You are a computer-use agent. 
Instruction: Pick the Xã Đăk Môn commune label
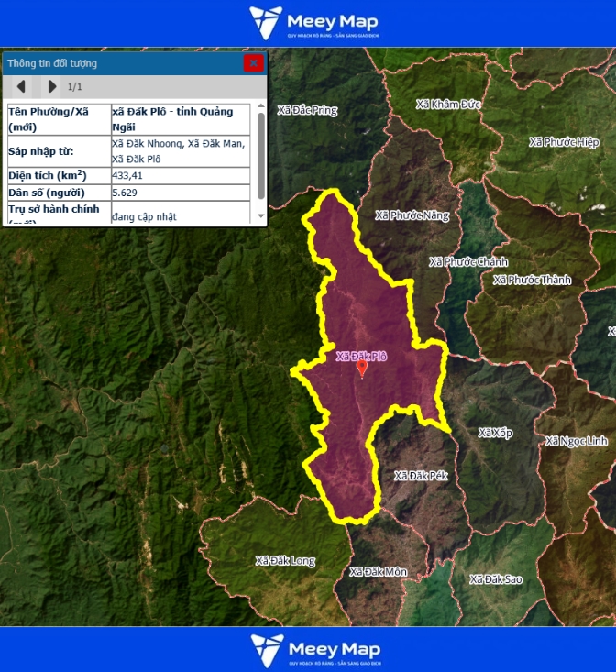coord(378,572)
